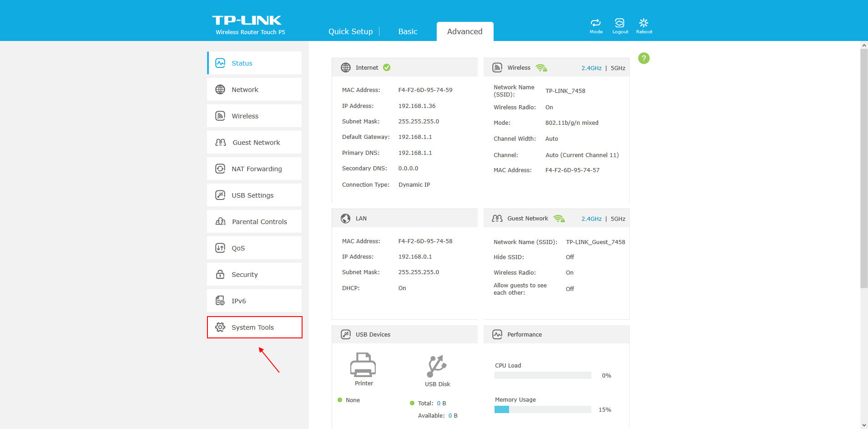This screenshot has width=868, height=429.
Task: Click the Mode switch icon
Action: [x=595, y=23]
